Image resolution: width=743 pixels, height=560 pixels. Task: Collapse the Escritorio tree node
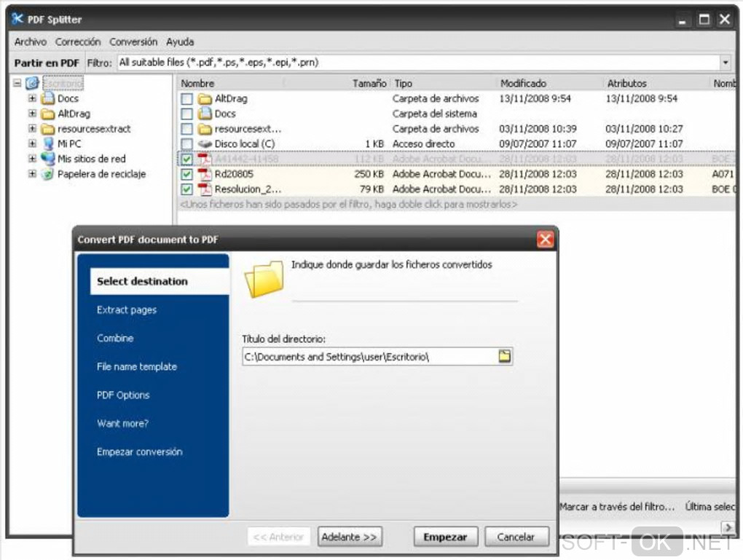coord(17,83)
